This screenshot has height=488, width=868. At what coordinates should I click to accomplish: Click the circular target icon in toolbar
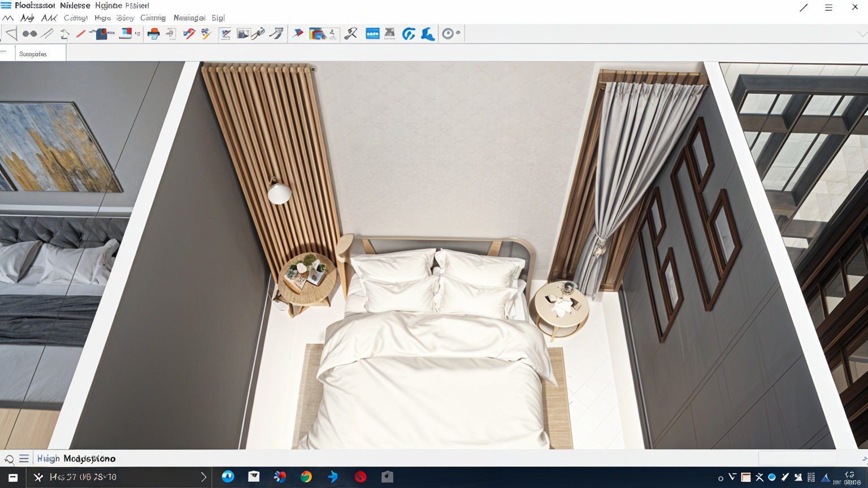click(x=448, y=34)
